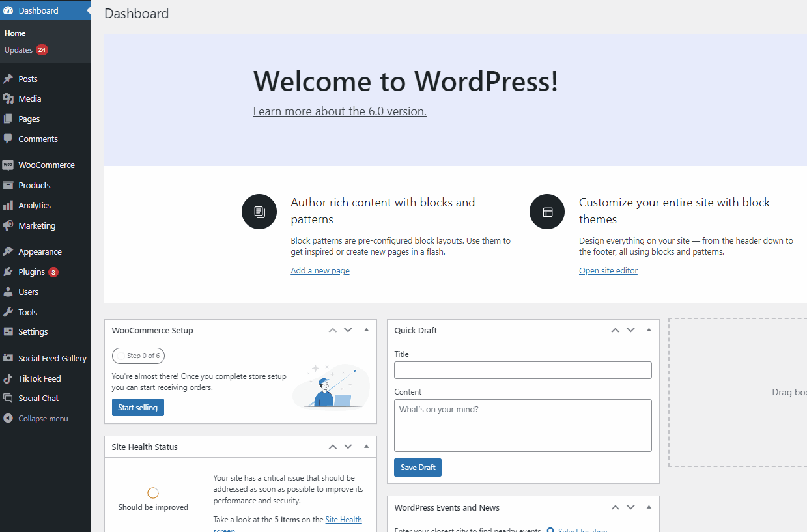Click the Marketing megaphone icon
This screenshot has height=532, width=807.
point(8,225)
